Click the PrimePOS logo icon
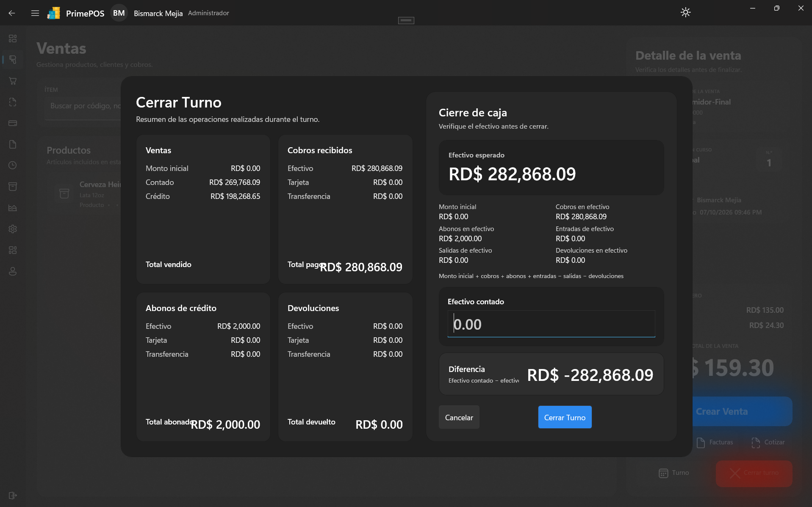The width and height of the screenshot is (812, 507). tap(54, 13)
